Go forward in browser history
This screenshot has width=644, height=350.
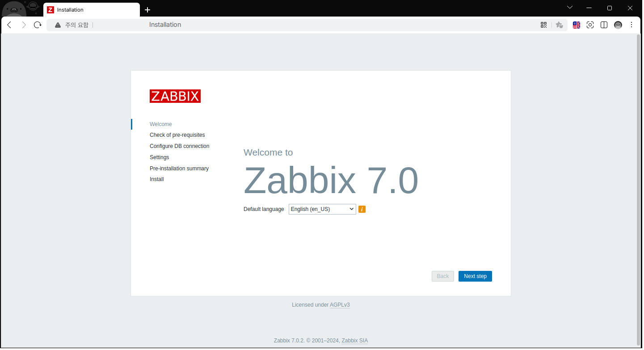[x=24, y=25]
